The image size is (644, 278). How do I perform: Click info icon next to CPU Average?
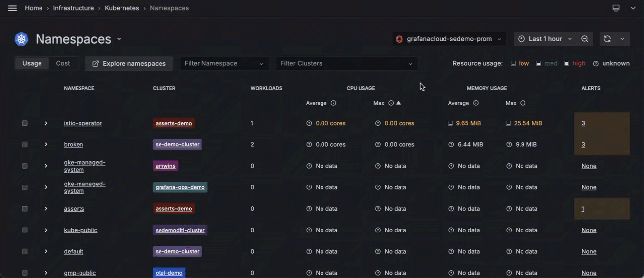click(x=333, y=103)
